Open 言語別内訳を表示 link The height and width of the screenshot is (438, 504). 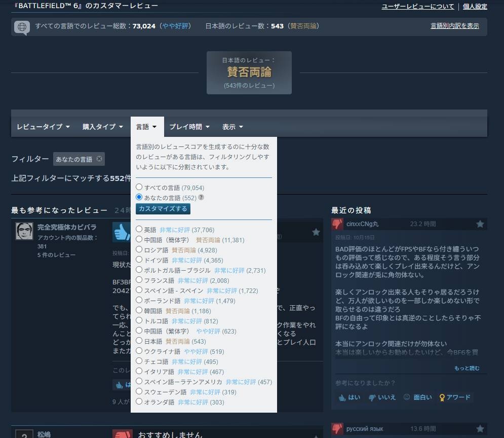[x=454, y=26]
